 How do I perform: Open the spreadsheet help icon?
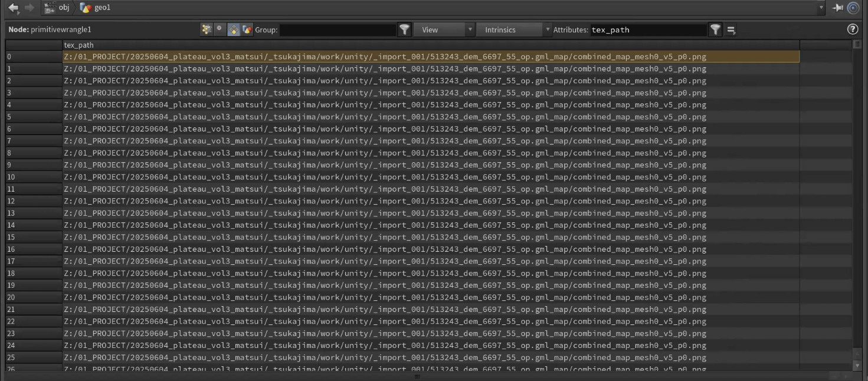pos(852,29)
